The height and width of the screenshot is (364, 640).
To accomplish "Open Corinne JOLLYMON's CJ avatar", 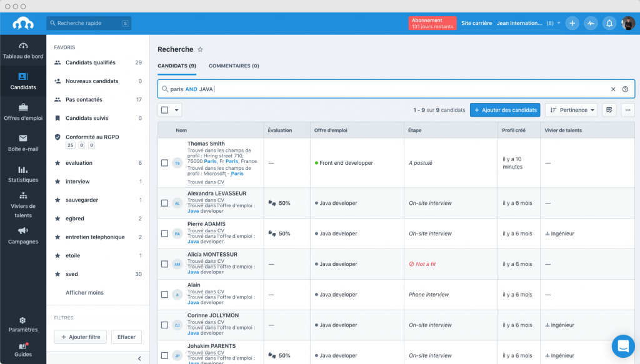I will (177, 325).
